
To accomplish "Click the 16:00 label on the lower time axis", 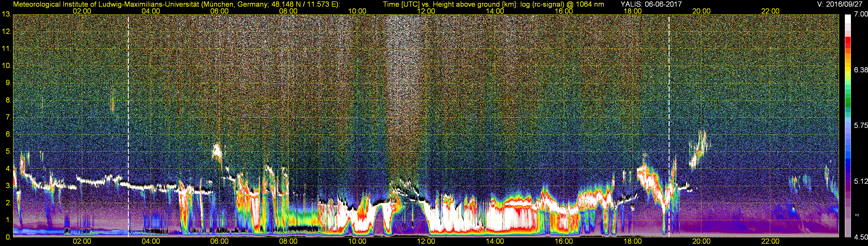I will pyautogui.click(x=564, y=242).
